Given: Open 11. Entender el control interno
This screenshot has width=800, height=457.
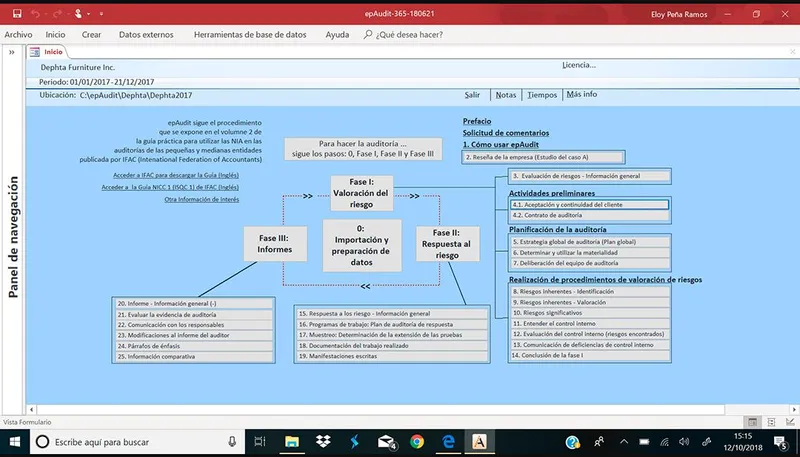Looking at the screenshot, I should 589,324.
